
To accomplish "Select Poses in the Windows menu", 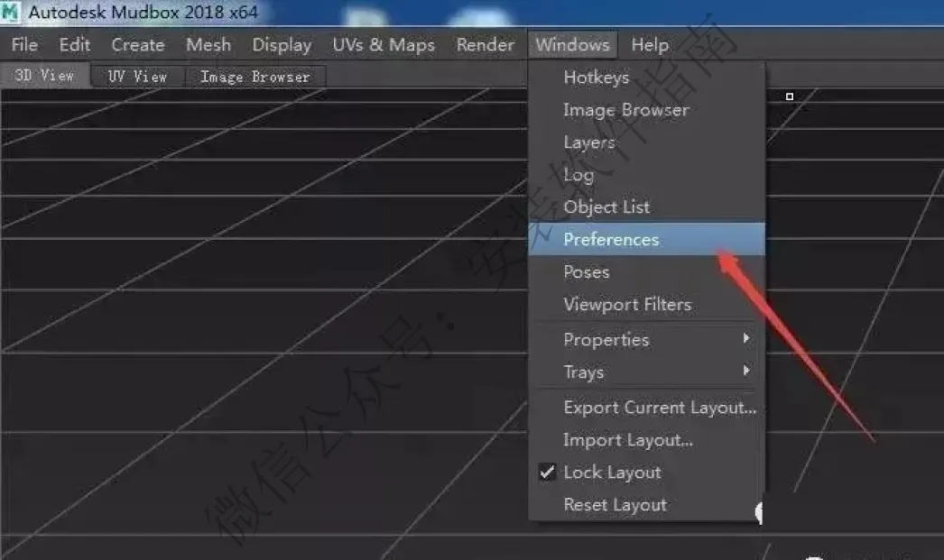I will pyautogui.click(x=646, y=271).
